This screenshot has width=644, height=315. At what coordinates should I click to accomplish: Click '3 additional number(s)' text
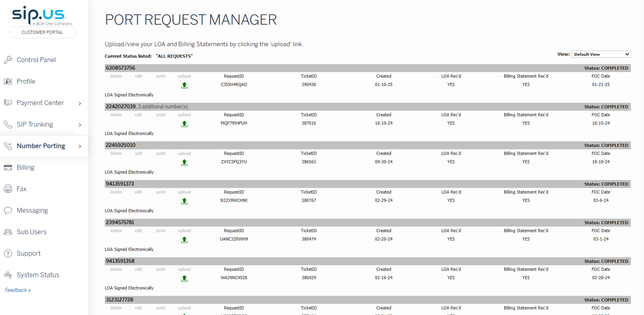(163, 107)
